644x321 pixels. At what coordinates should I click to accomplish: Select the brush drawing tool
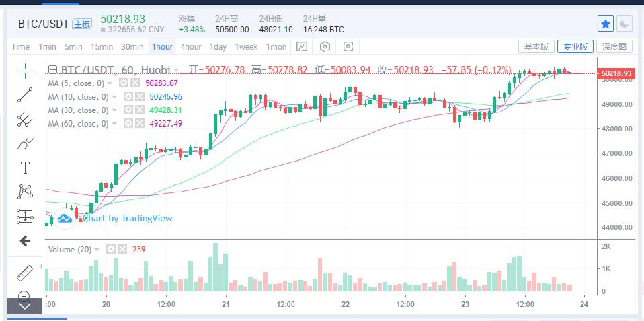25,143
